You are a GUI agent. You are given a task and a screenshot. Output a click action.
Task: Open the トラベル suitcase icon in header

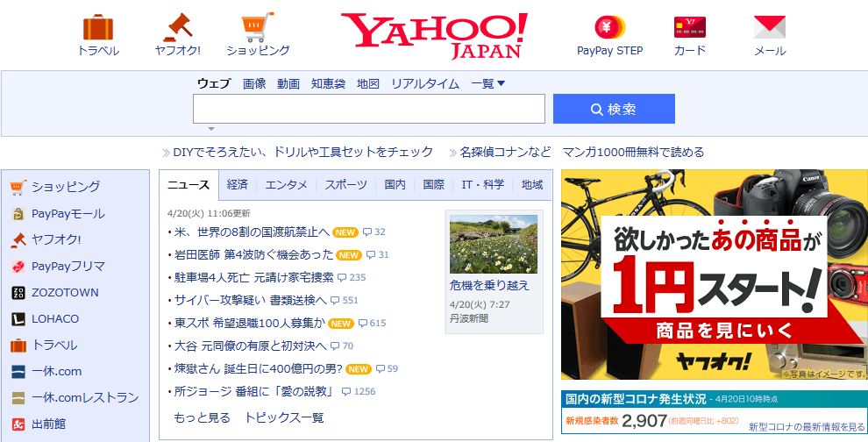click(x=98, y=27)
